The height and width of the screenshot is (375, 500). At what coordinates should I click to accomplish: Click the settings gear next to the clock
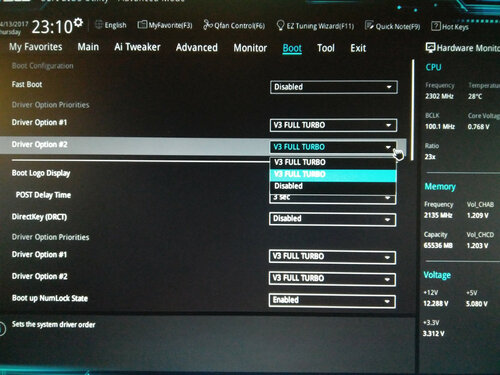point(78,23)
